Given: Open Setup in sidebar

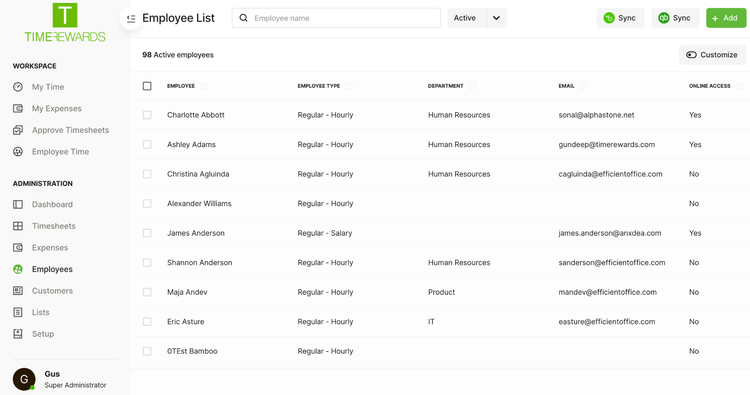Looking at the screenshot, I should [43, 334].
